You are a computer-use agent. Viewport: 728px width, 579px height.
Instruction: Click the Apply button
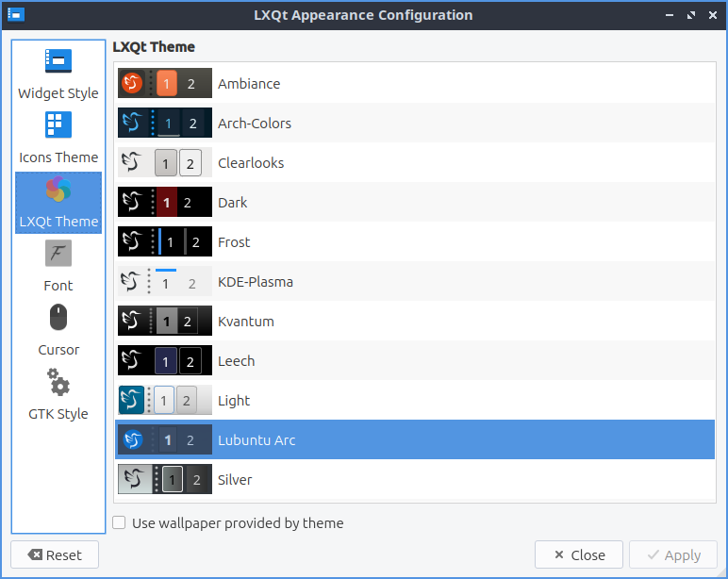[672, 555]
